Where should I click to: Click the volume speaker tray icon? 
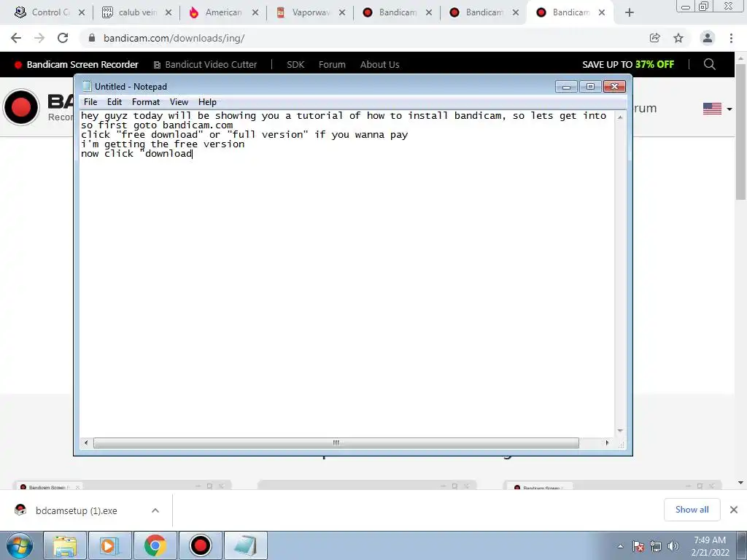pyautogui.click(x=673, y=546)
